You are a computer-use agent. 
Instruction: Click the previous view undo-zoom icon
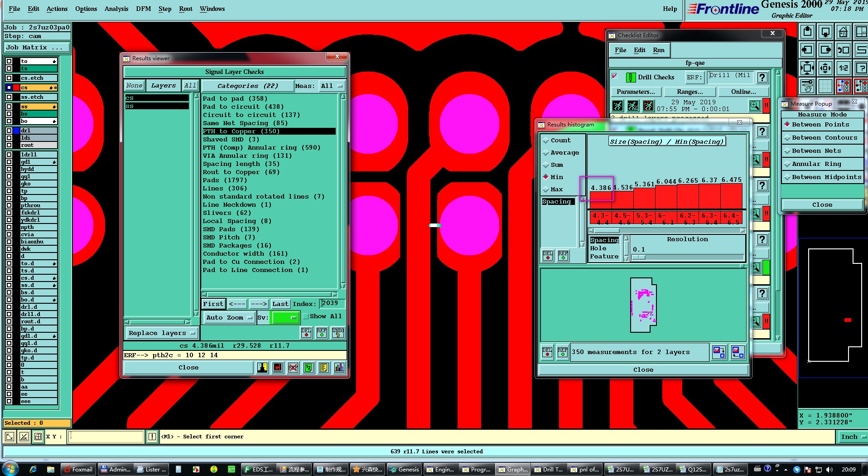pos(843,50)
